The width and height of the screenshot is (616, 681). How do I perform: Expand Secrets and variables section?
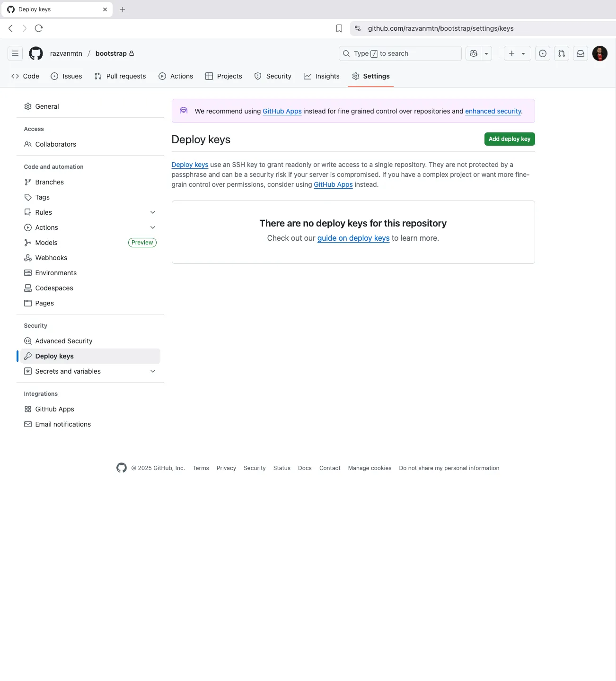tap(153, 371)
